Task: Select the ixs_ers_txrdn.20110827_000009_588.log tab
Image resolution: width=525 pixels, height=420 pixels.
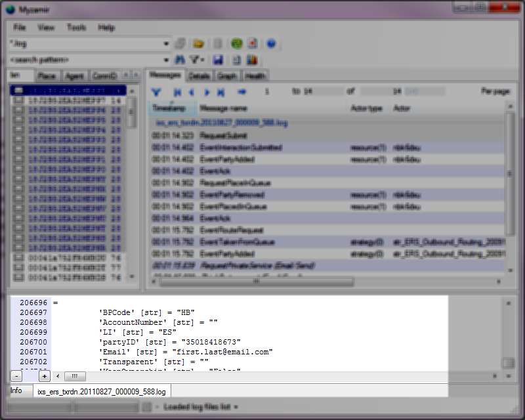Action: 102,391
